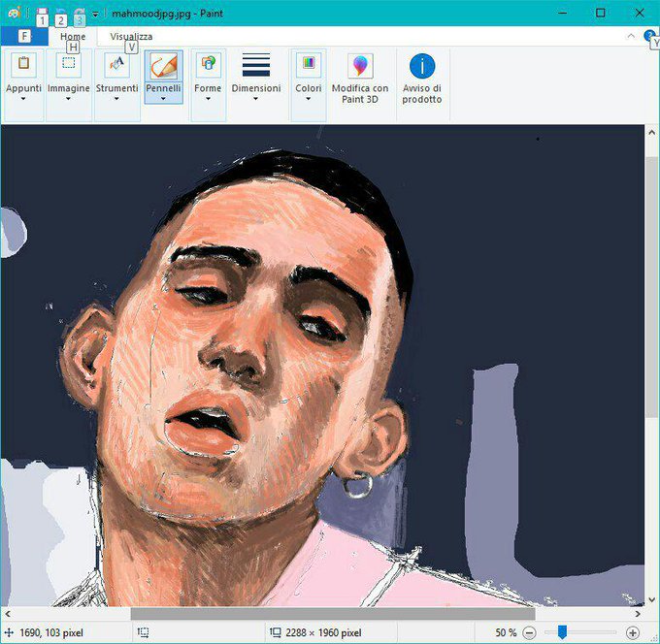This screenshot has height=644, width=660.
Task: Click the scroll down arrow
Action: click(x=651, y=599)
